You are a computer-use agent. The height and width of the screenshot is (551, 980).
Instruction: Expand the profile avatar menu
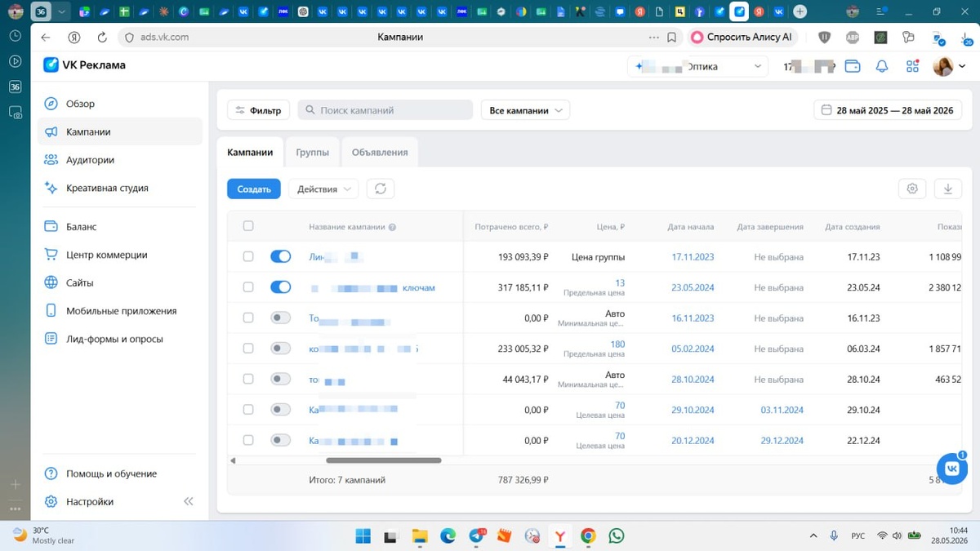(x=949, y=66)
